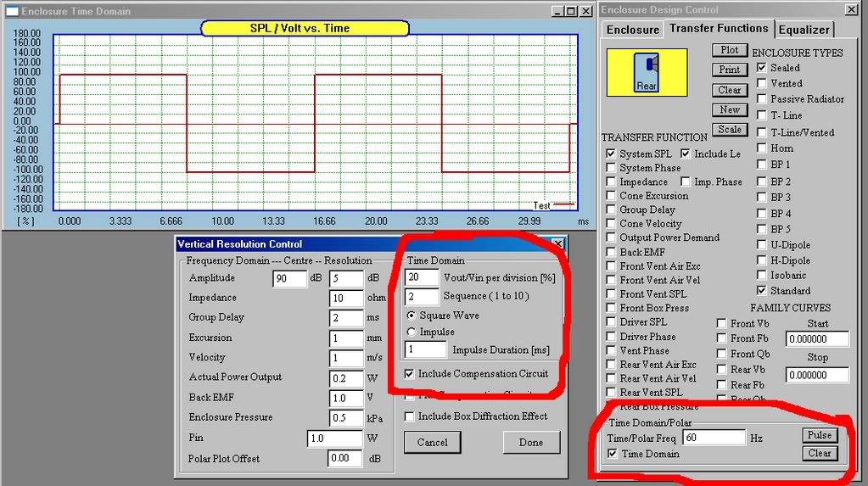
Task: Enable the Horn enclosure type
Action: (762, 148)
